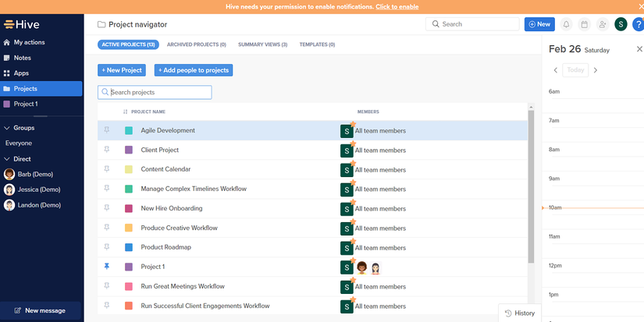Screen dimensions: 644x322
Task: Open the calendar icon in the header
Action: (x=584, y=24)
